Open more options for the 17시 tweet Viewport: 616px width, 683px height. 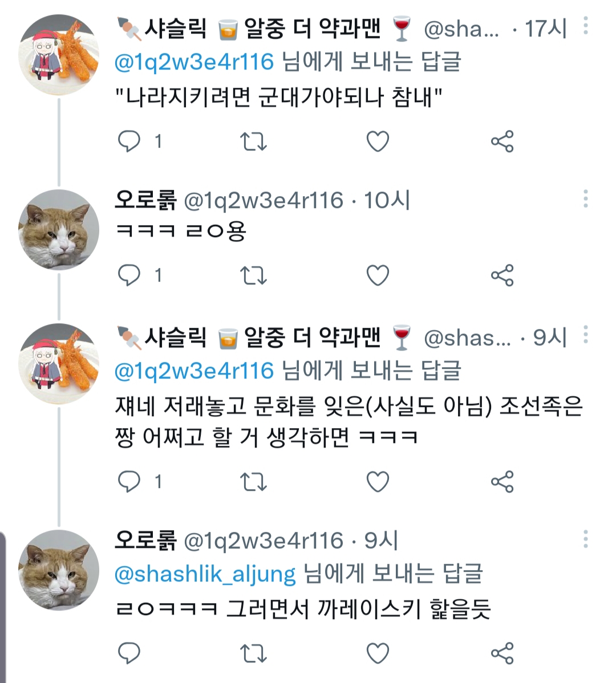586,26
